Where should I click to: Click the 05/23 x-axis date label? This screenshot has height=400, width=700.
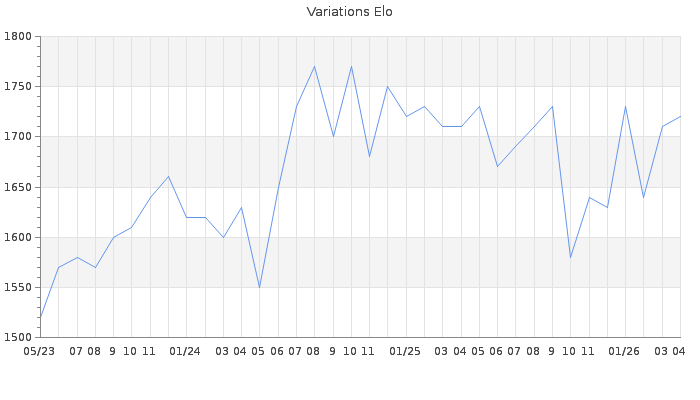coord(39,352)
